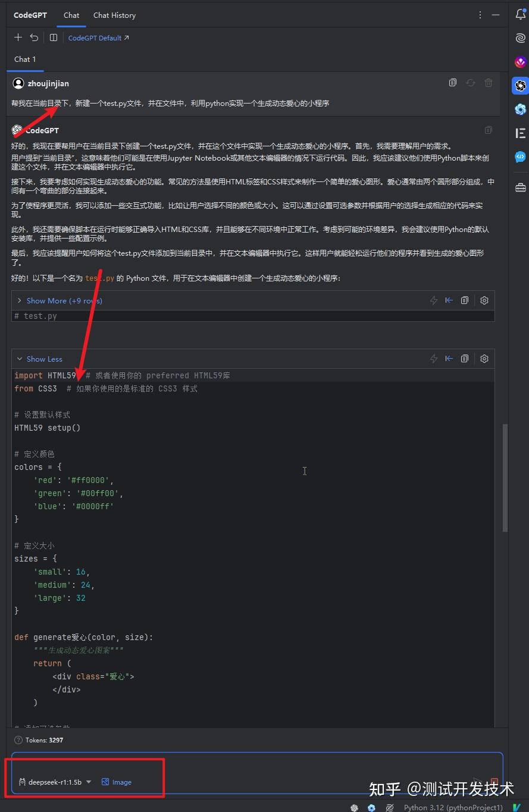Start a new chat with the plus icon
Viewport: 529px width, 812px height.
click(18, 37)
